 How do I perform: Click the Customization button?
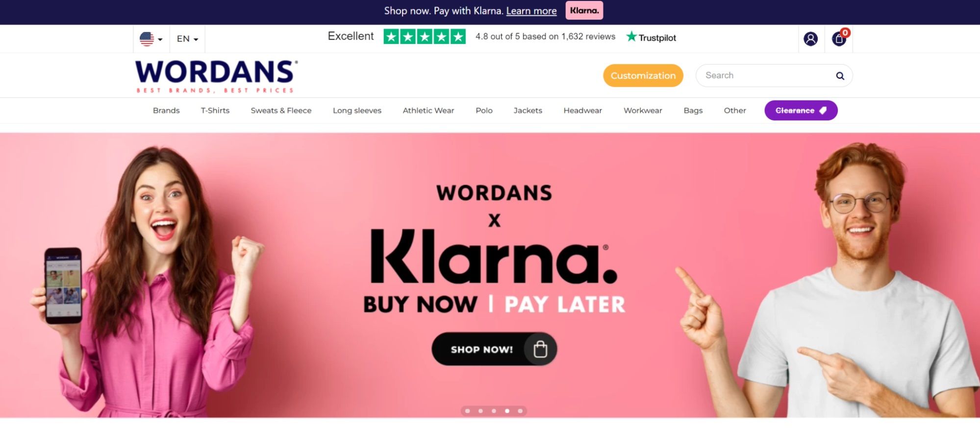(x=643, y=75)
